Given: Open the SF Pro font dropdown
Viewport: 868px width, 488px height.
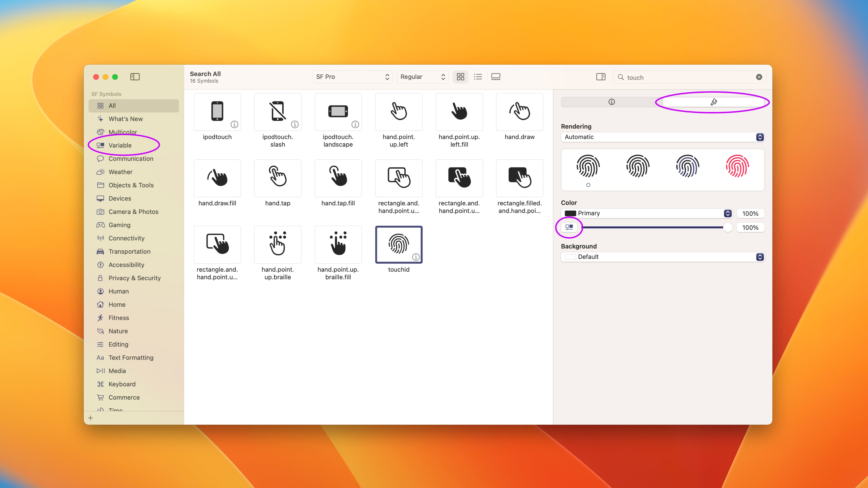Looking at the screenshot, I should [352, 77].
